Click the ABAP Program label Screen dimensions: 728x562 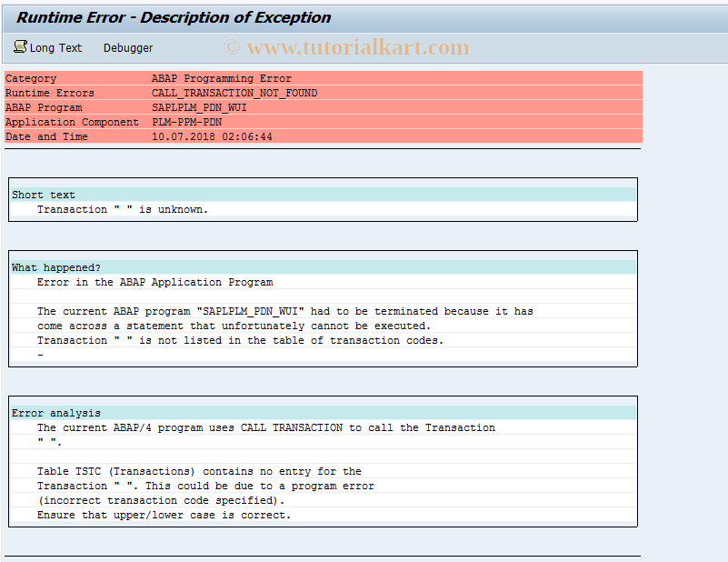click(x=44, y=107)
